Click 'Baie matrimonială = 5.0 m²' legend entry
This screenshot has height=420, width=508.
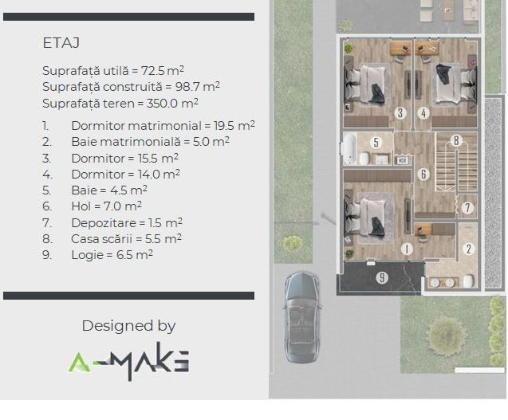150,142
